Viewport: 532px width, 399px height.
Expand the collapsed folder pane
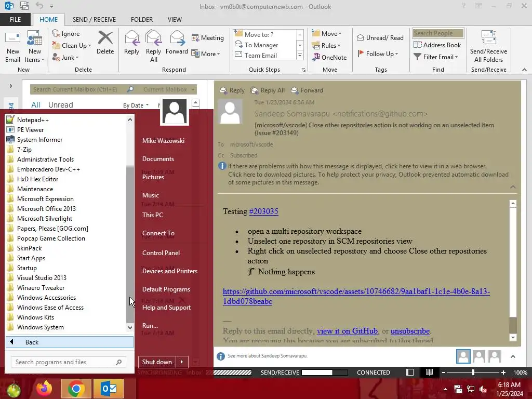[x=11, y=86]
